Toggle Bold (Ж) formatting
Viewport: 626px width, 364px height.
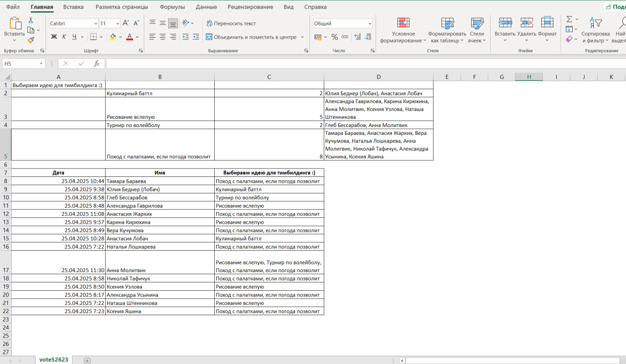tap(54, 37)
